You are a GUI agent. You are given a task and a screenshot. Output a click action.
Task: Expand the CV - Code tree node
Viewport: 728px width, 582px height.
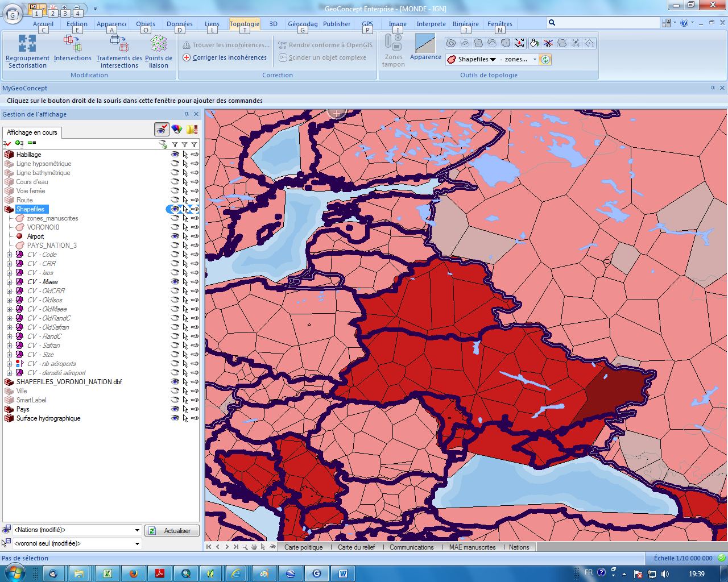pos(9,255)
